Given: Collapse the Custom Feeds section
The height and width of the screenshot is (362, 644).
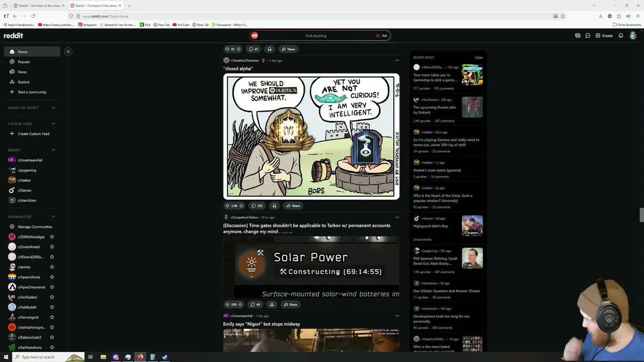Looking at the screenshot, I should (x=53, y=124).
